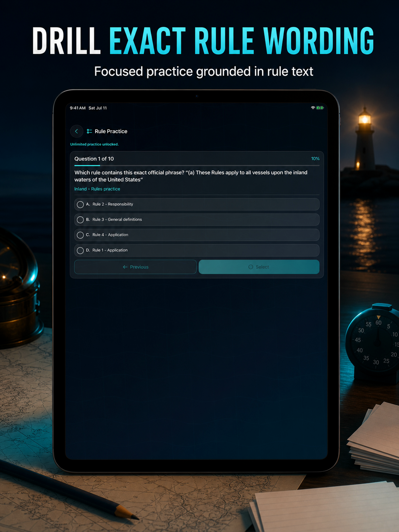The height and width of the screenshot is (532, 399).
Task: Click the 9:41 AM time in status bar
Action: click(78, 108)
